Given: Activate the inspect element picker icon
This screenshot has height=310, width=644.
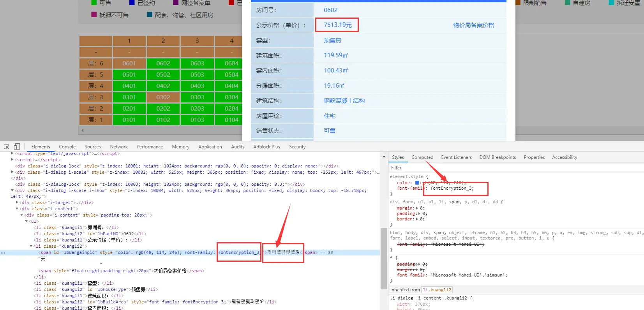Looking at the screenshot, I should [x=6, y=147].
